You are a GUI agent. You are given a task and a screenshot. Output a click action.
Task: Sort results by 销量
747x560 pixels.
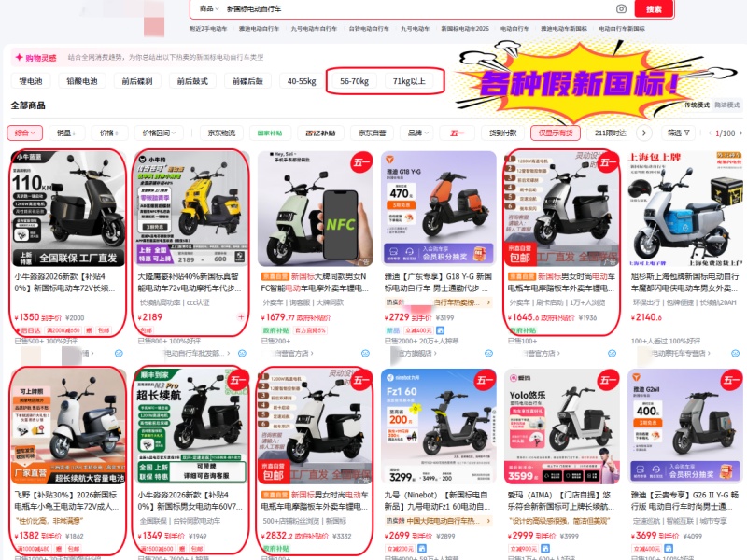[66, 133]
